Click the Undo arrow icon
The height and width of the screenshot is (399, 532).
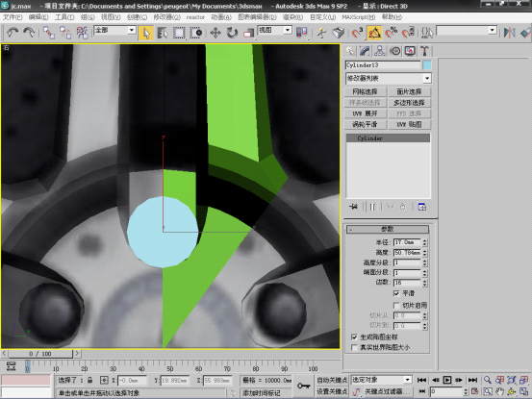pyautogui.click(x=13, y=33)
